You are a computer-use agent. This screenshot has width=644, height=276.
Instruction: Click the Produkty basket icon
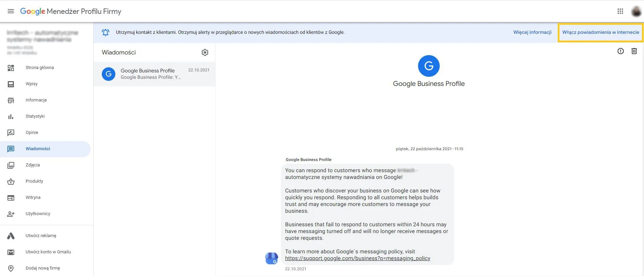point(11,182)
